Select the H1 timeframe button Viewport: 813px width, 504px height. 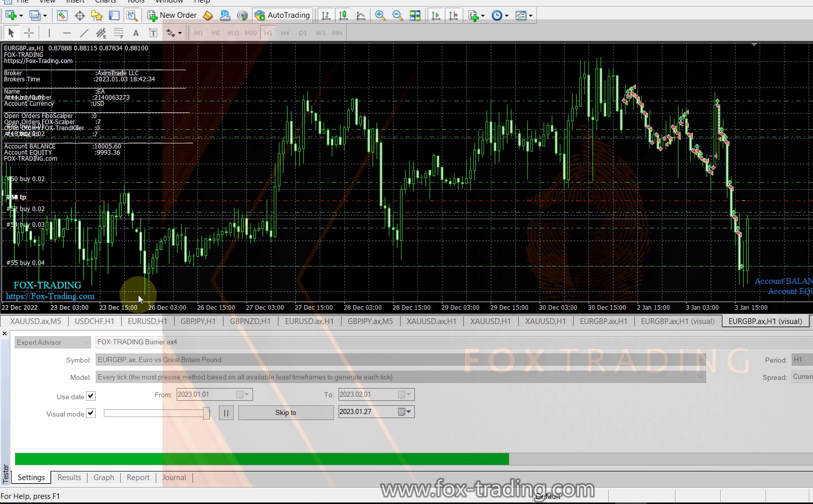[x=268, y=33]
